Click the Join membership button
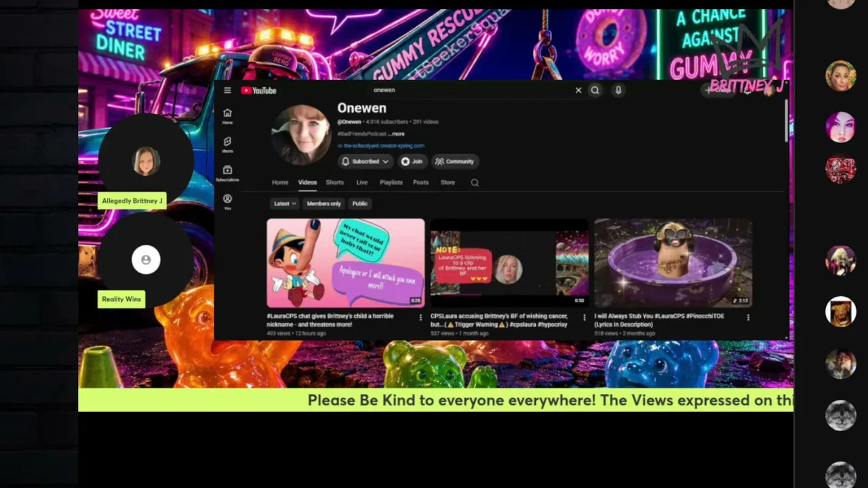This screenshot has height=488, width=868. [x=412, y=161]
